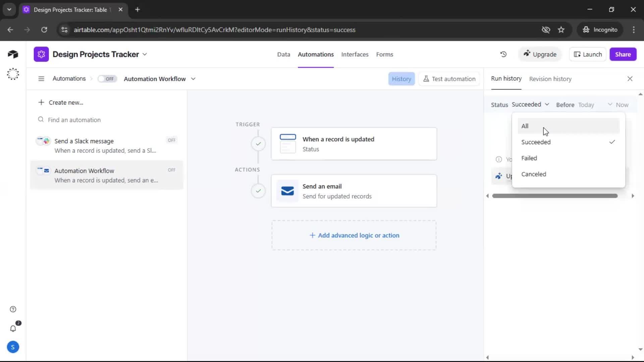Expand the Automation Workflow title dropdown

(193, 79)
